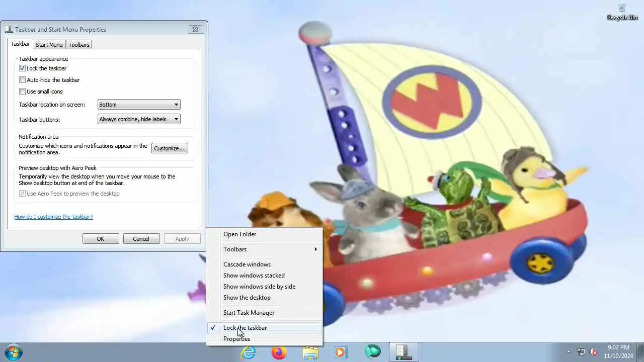Click the Cancel button
This screenshot has height=362, width=644.
point(141,239)
